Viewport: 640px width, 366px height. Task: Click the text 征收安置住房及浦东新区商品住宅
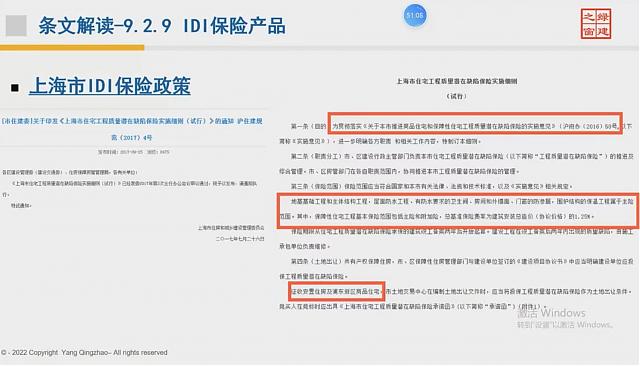click(336, 292)
